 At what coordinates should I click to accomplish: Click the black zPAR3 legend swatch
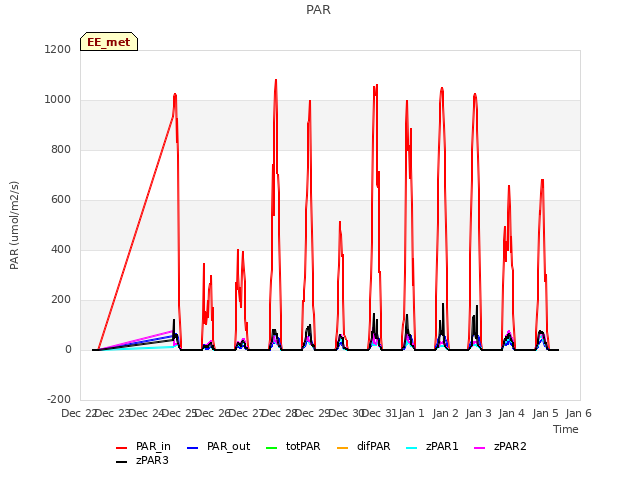(122, 462)
